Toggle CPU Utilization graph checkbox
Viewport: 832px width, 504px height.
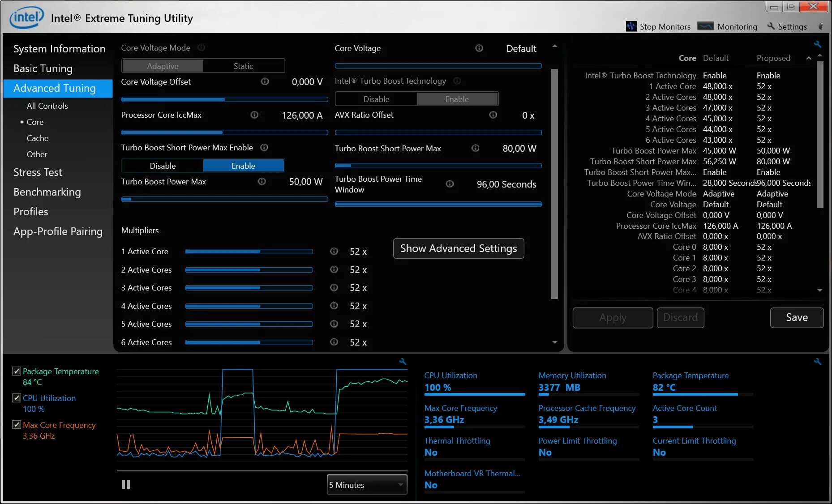tap(17, 398)
